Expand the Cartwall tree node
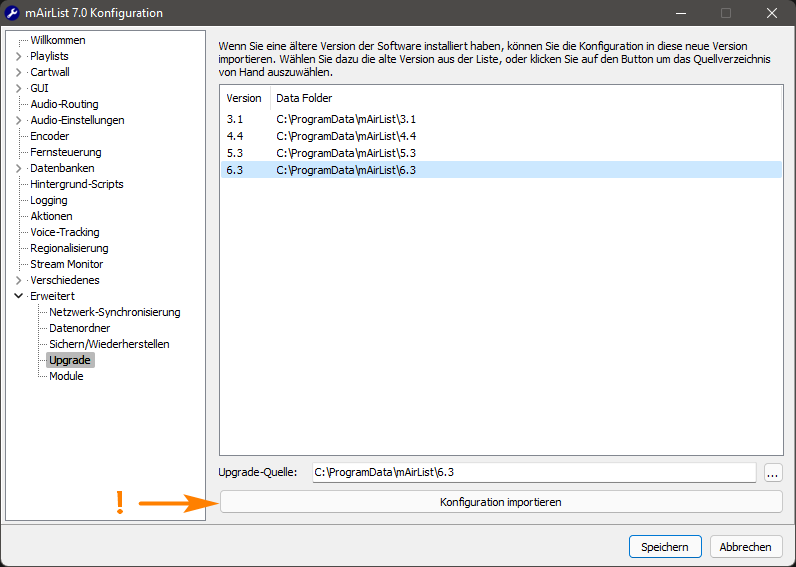 click(x=19, y=72)
